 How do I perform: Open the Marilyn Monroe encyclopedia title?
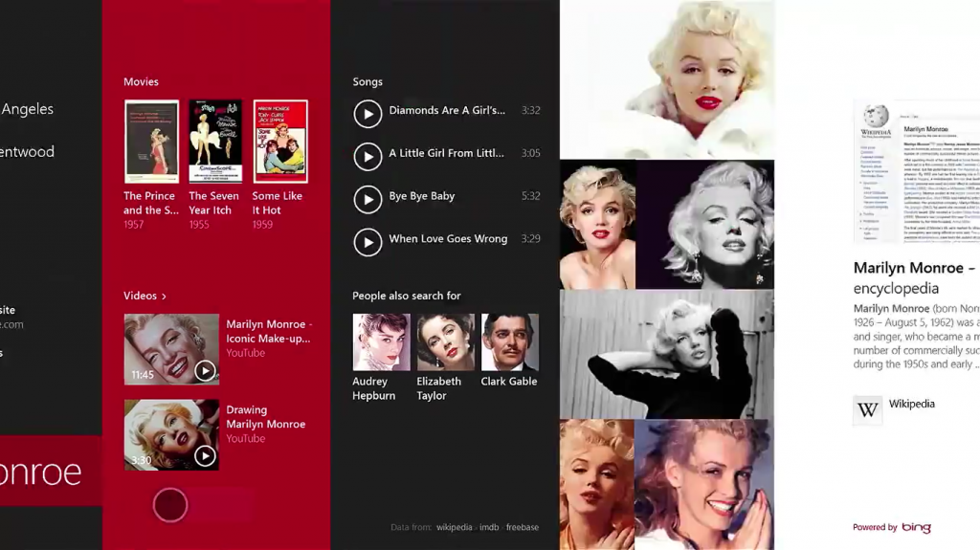[x=914, y=277]
